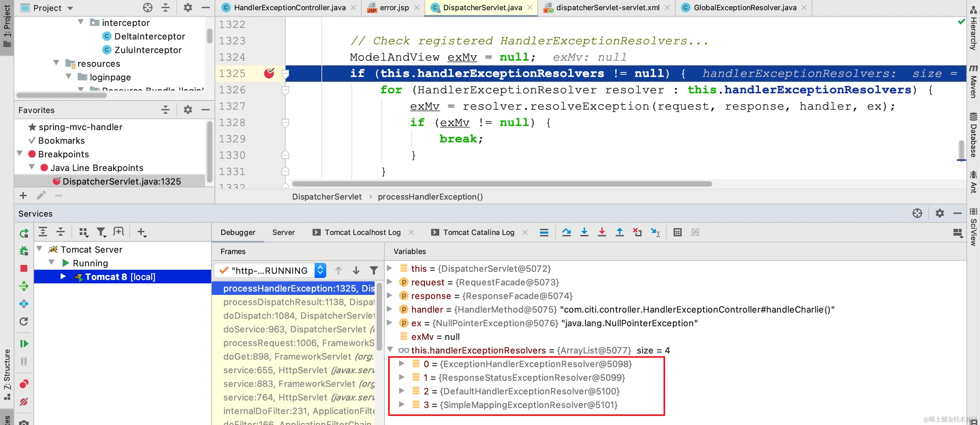Click the Evaluate Expression calculator icon
Screen dimensions: 980x425
pos(677,232)
